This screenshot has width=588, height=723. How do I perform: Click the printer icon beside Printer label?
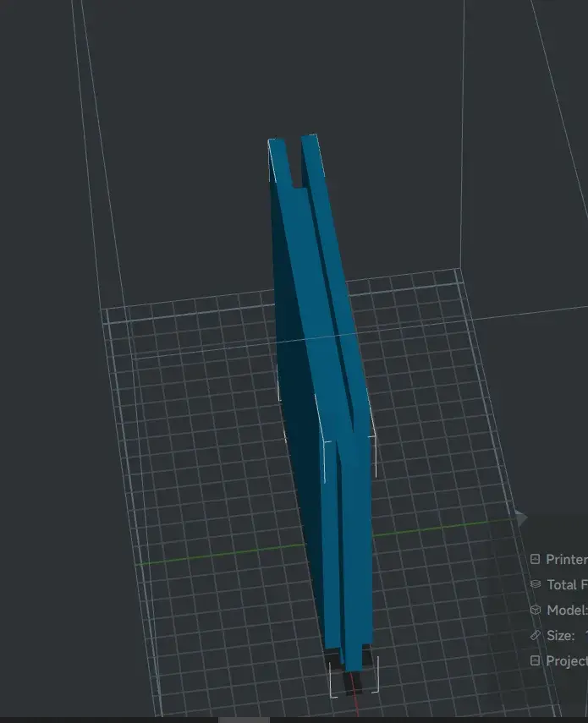coord(535,559)
